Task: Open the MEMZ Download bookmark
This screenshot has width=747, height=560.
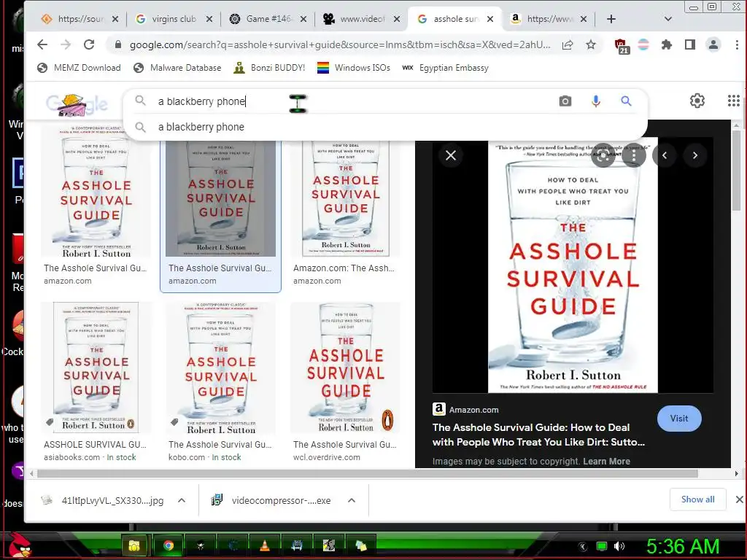Action: 79,68
